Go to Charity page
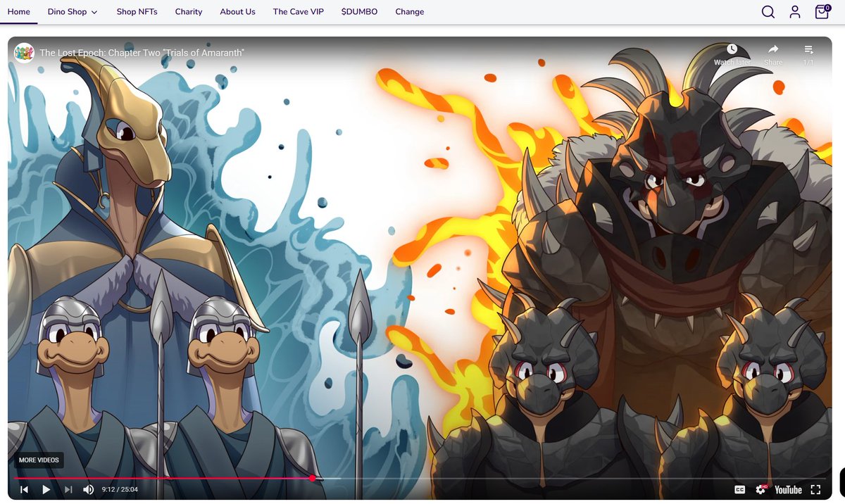This screenshot has height=504, width=845. (x=189, y=12)
